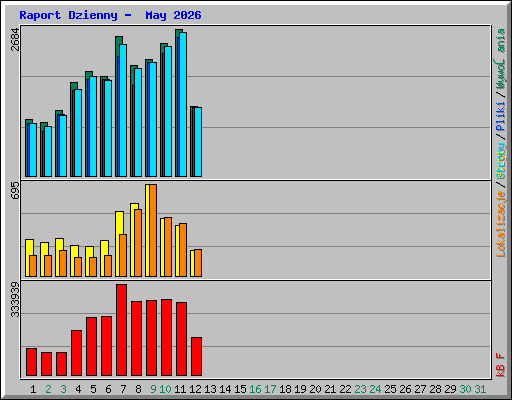Click the green day 24 axis label
This screenshot has height=400, width=512.
(375, 389)
